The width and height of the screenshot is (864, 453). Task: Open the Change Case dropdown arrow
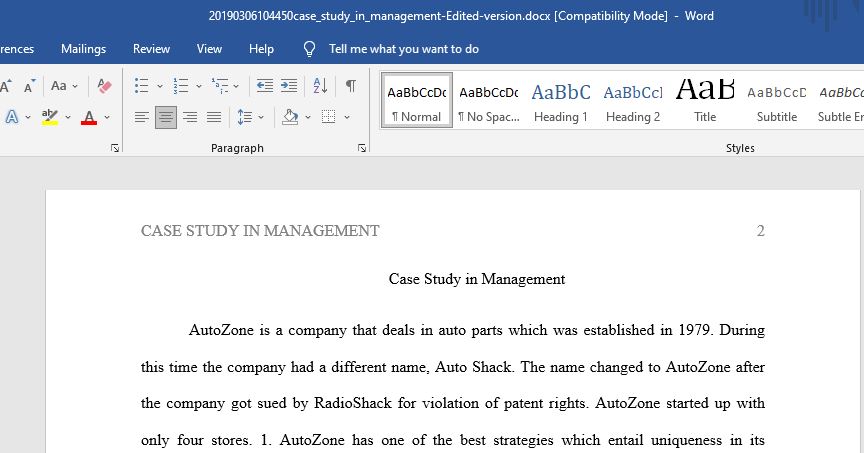point(75,87)
